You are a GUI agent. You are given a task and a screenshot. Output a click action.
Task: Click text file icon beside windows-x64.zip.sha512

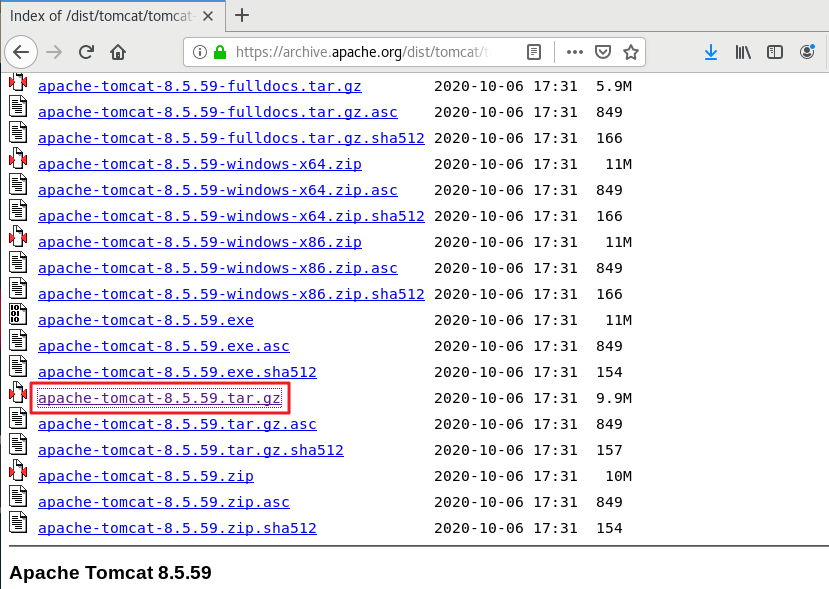(x=18, y=210)
